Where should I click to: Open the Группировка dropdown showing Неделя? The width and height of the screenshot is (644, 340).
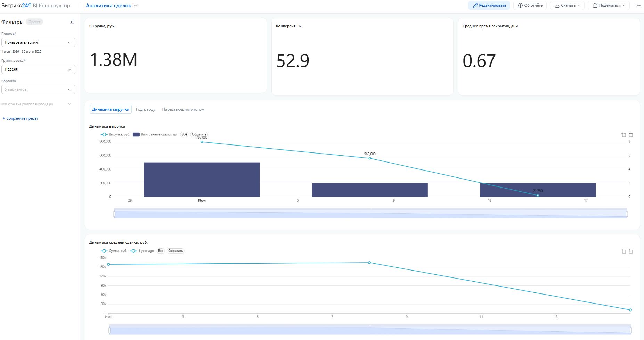(x=38, y=69)
